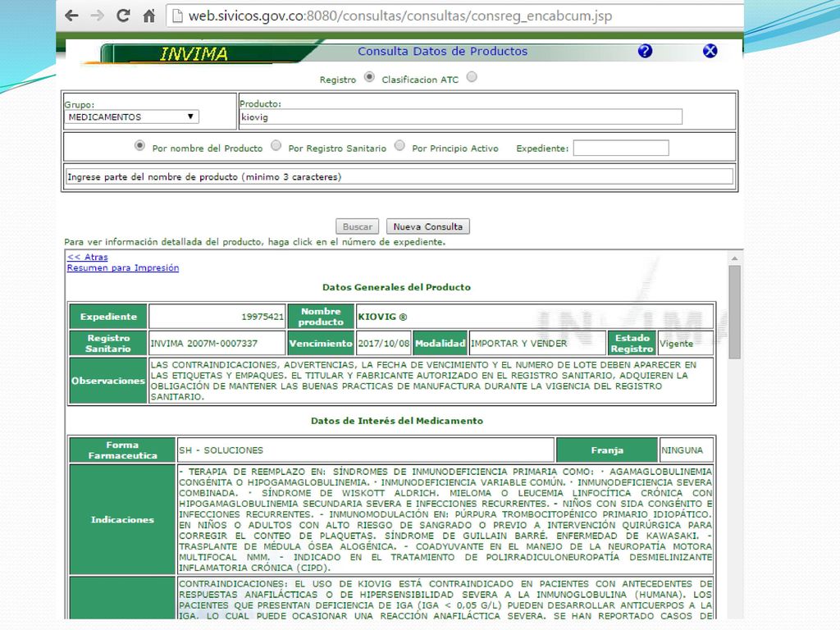
Task: Select the Registro radio button
Action: (369, 77)
